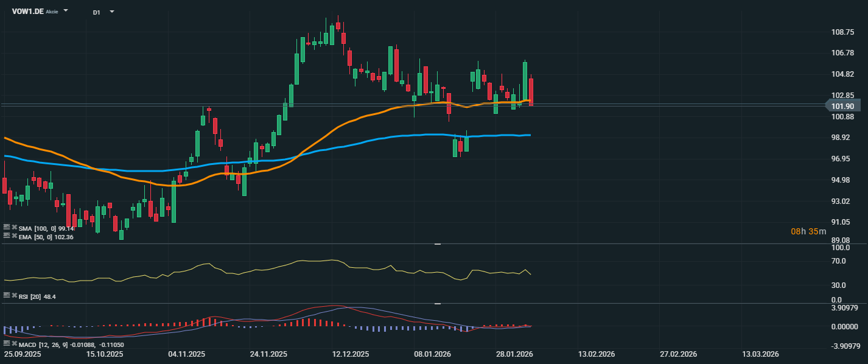Open the D1 timeframe dropdown arrow
Image resolution: width=868 pixels, height=364 pixels.
tap(111, 12)
